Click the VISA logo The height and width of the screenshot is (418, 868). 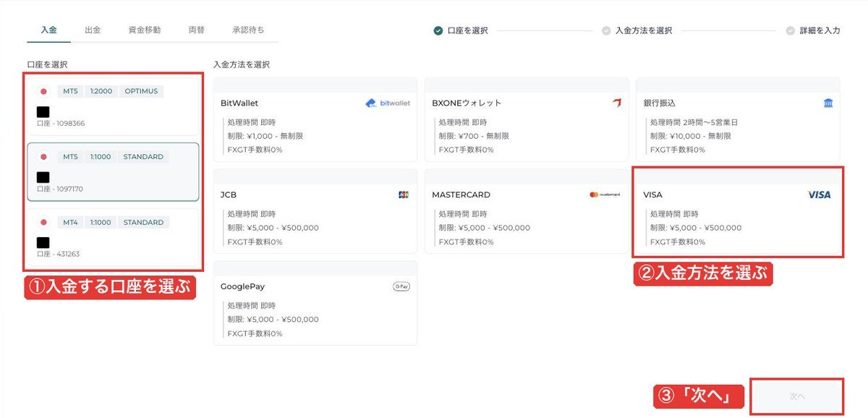click(x=819, y=195)
